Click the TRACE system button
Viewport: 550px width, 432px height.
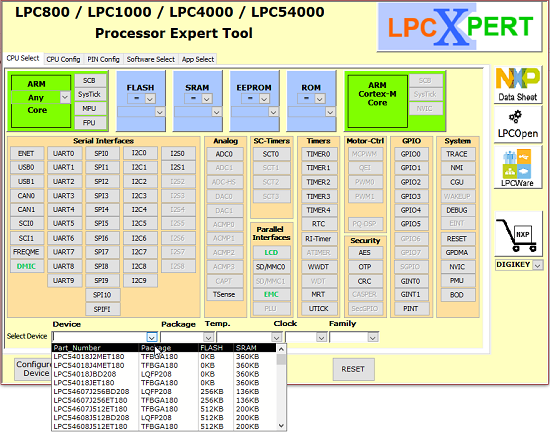click(457, 154)
